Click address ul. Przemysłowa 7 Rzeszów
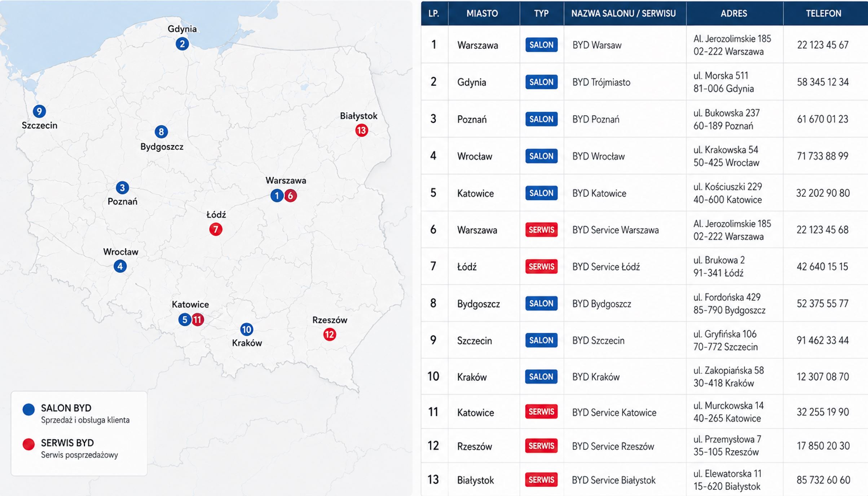This screenshot has width=868, height=496. [727, 446]
